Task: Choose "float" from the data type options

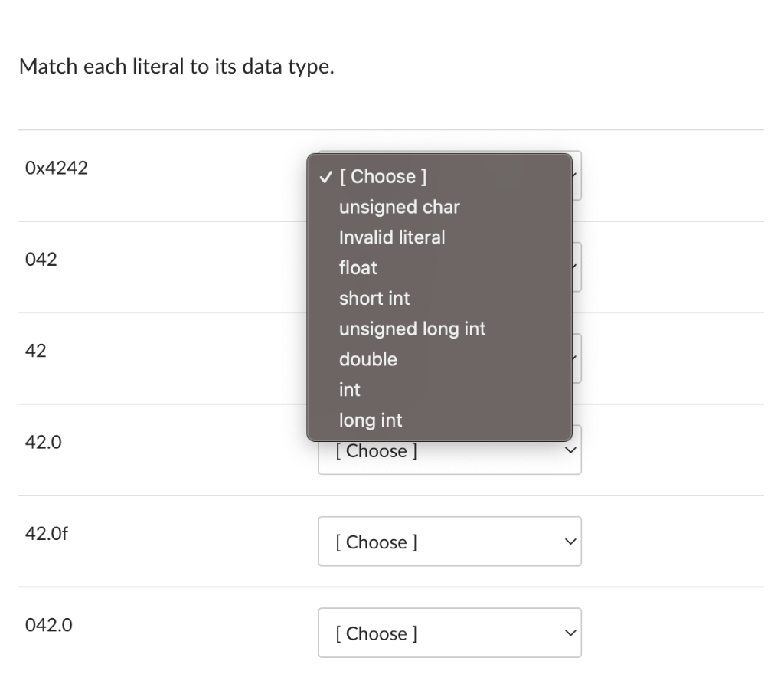Action: click(x=358, y=268)
